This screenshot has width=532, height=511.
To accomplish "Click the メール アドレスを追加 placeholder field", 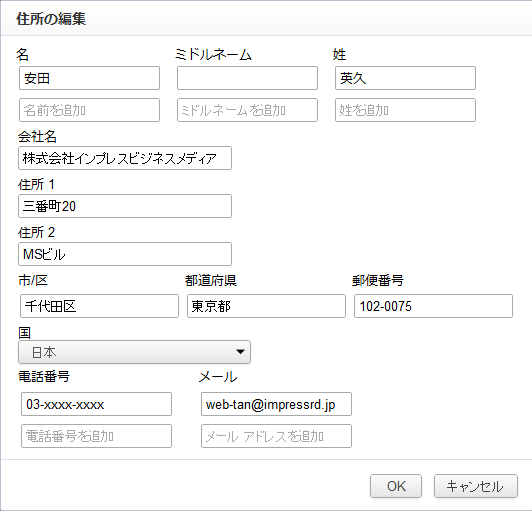I will (x=276, y=436).
